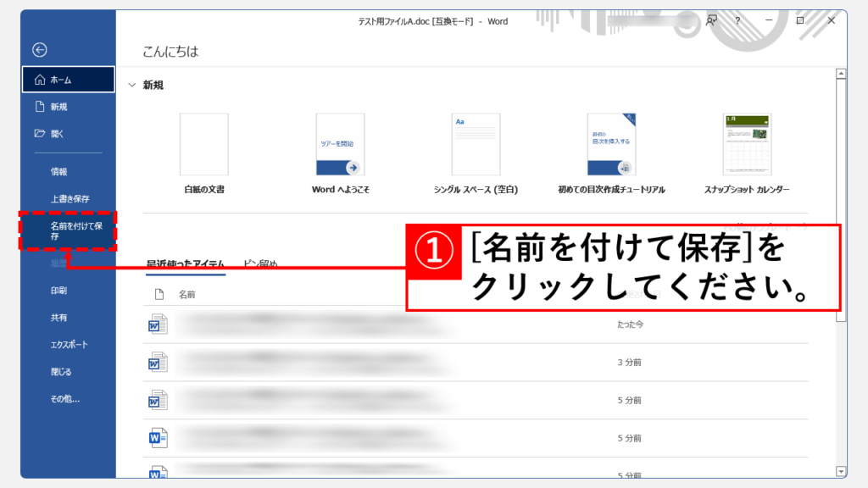Click the help question mark icon
The width and height of the screenshot is (868, 488).
click(737, 20)
